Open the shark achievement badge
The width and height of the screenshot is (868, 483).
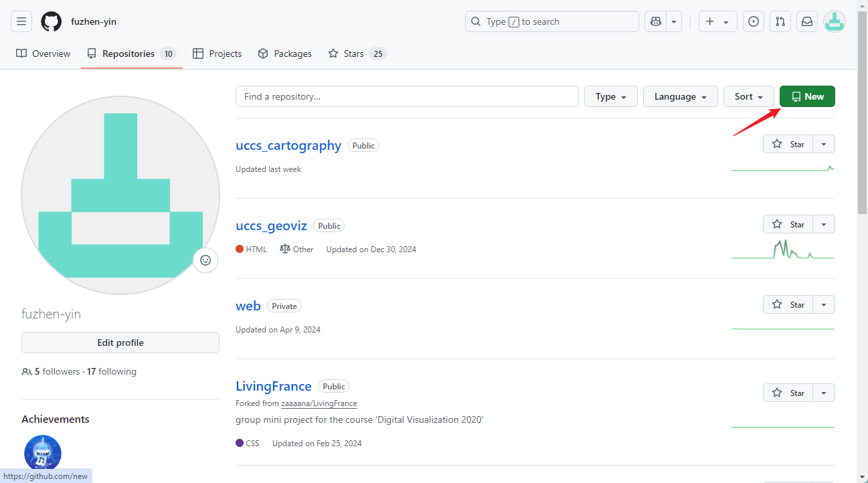pyautogui.click(x=43, y=454)
